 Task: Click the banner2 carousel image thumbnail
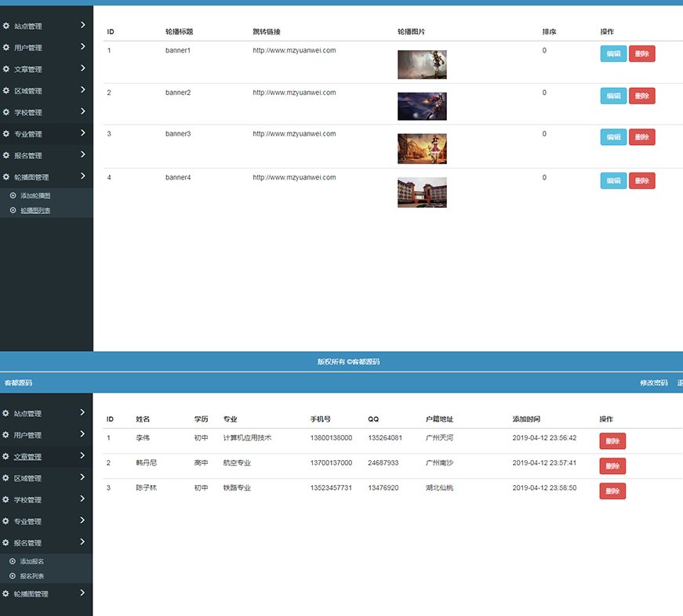pos(422,107)
